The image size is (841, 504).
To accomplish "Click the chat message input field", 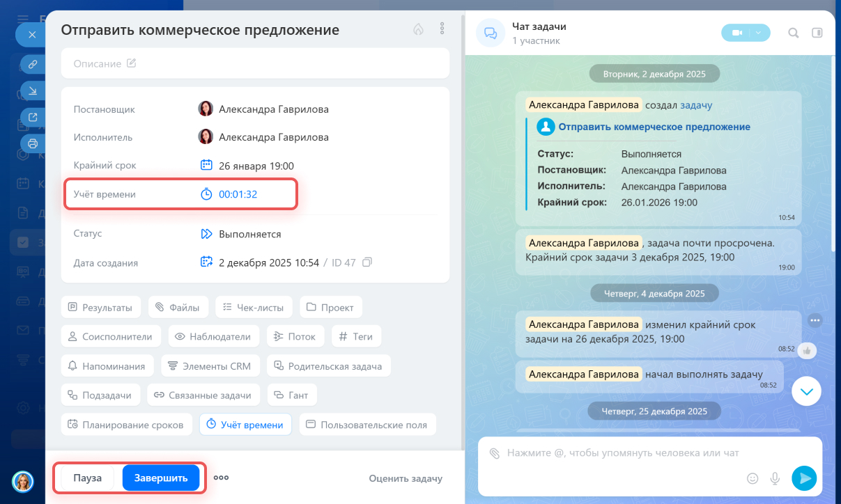I will [x=623, y=452].
